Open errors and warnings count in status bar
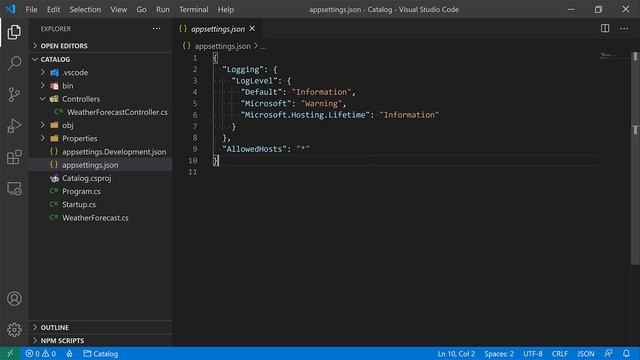640x360 pixels. pos(40,353)
